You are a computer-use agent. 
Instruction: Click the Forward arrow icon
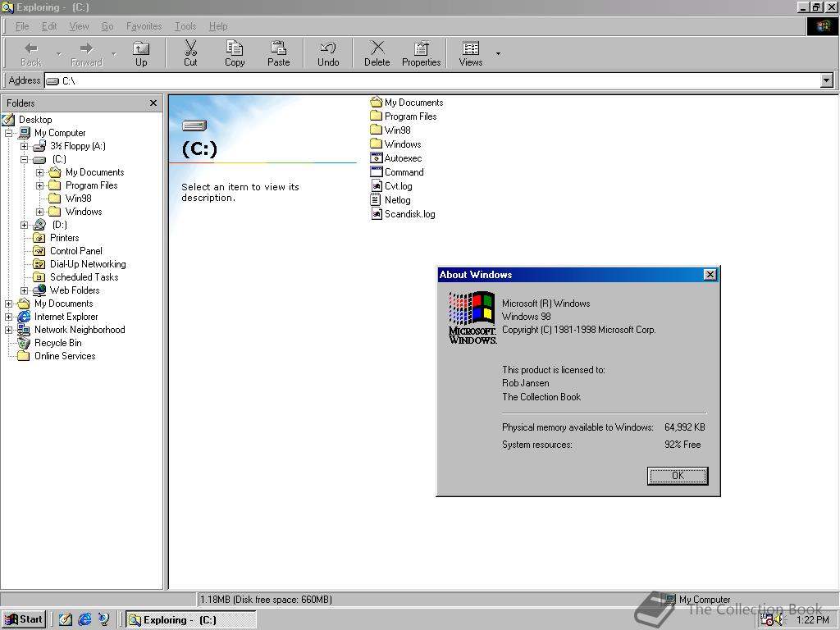pyautogui.click(x=86, y=48)
